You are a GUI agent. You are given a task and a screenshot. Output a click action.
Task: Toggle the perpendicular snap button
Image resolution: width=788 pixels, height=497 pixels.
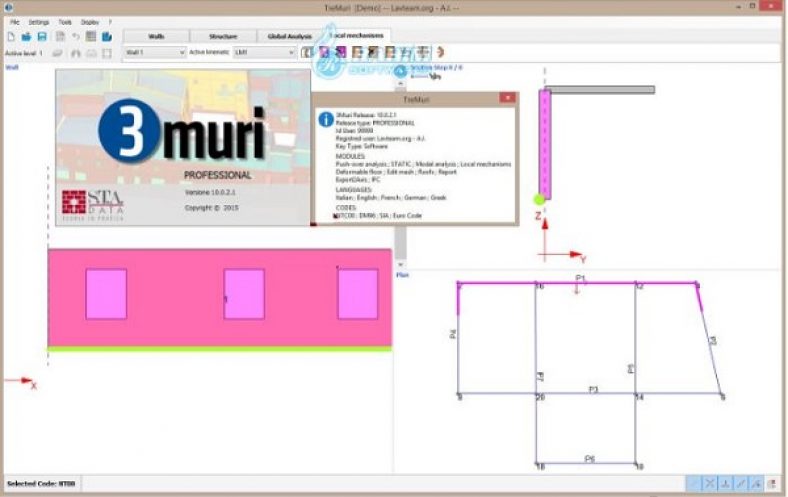coord(725,484)
